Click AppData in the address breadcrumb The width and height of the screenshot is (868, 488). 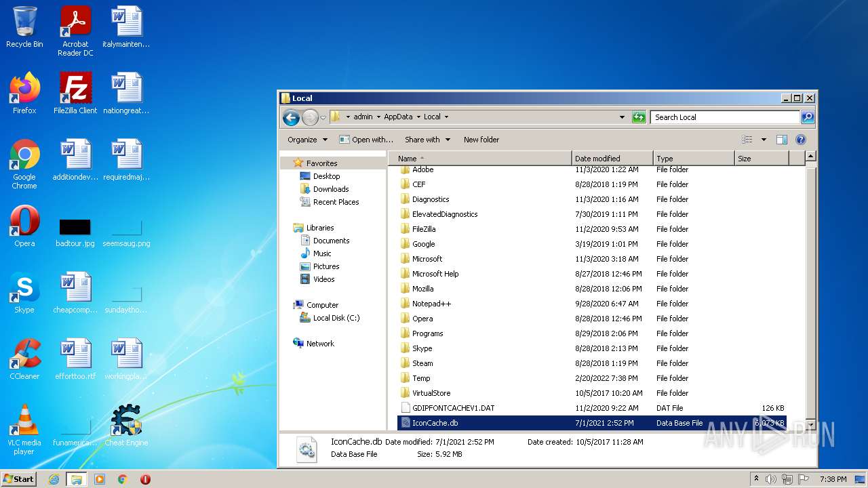(x=398, y=117)
